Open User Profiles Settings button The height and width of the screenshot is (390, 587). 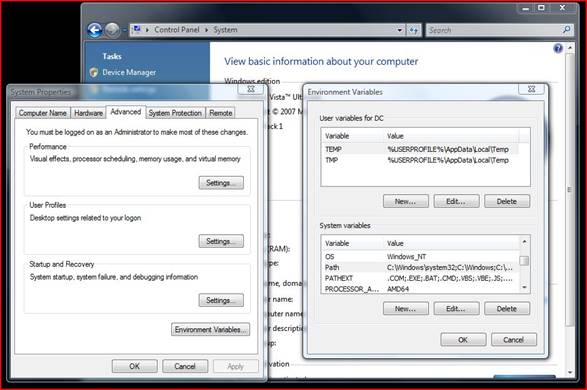tap(221, 241)
